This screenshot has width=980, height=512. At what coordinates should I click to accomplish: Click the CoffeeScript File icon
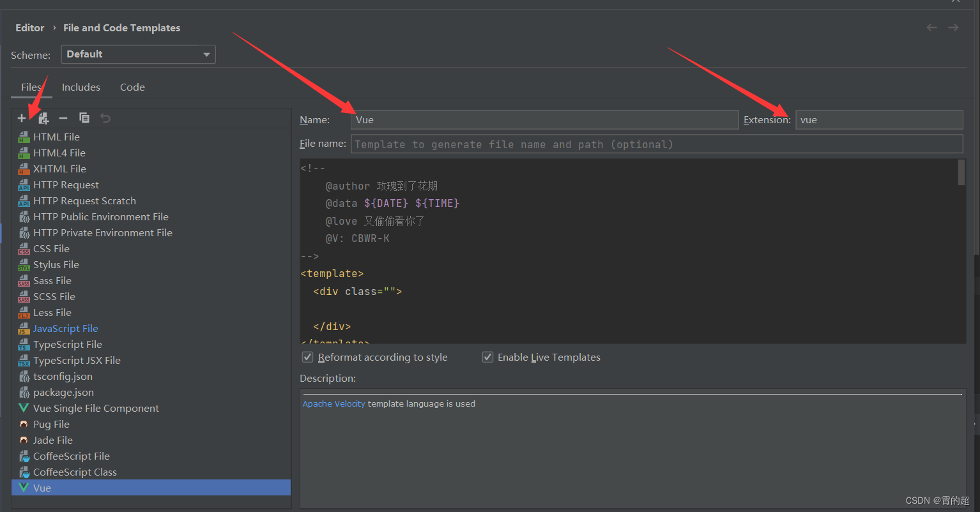tap(24, 456)
